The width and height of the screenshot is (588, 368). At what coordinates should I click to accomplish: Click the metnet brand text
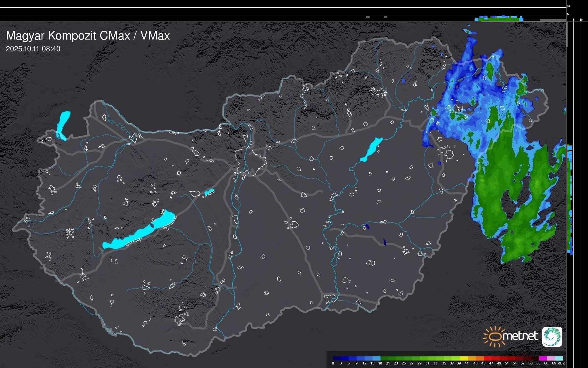coord(520,336)
